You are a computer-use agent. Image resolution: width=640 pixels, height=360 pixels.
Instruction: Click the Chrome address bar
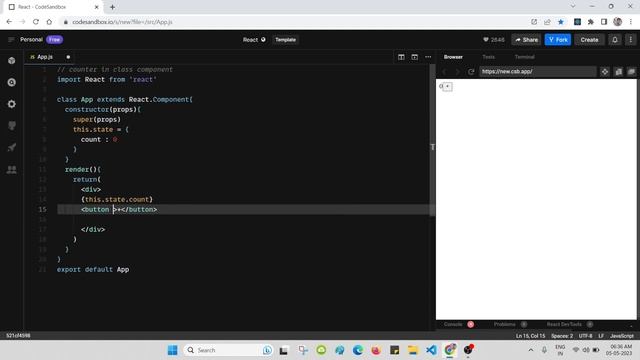click(294, 22)
